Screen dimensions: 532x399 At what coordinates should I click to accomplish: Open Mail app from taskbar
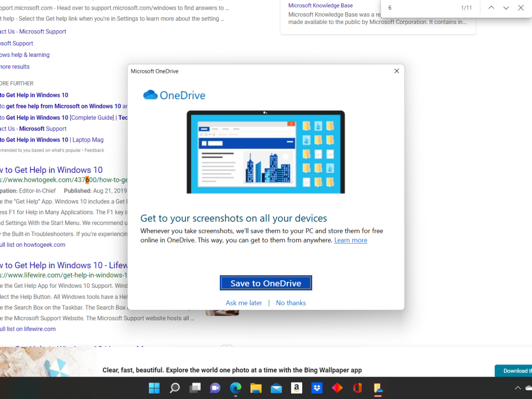[x=276, y=388]
